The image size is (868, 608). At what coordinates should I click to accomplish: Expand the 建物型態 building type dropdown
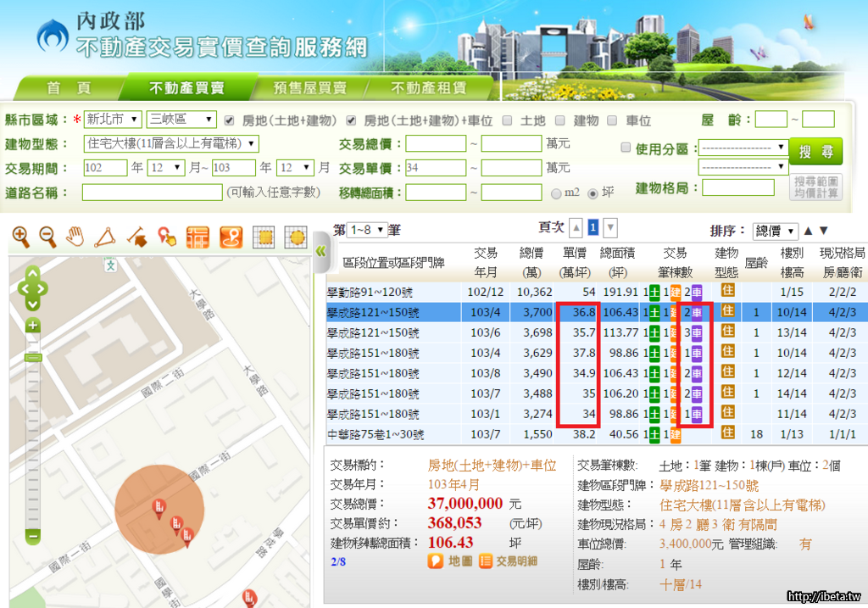170,143
